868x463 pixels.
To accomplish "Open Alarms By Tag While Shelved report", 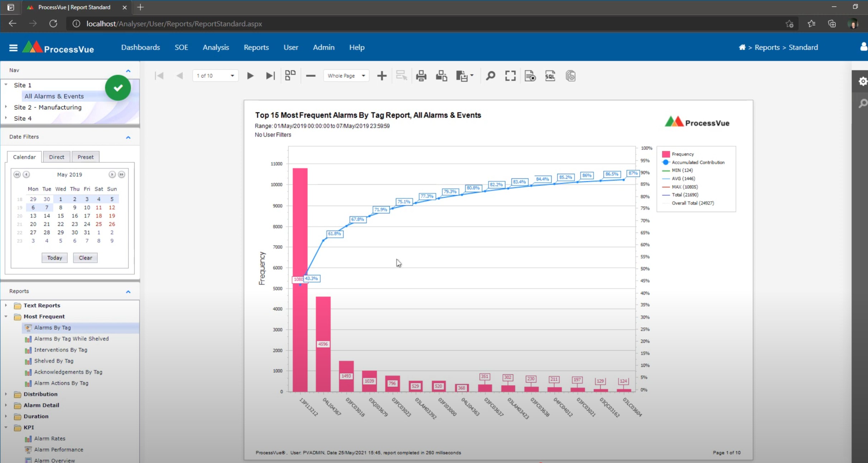I will 71,338.
